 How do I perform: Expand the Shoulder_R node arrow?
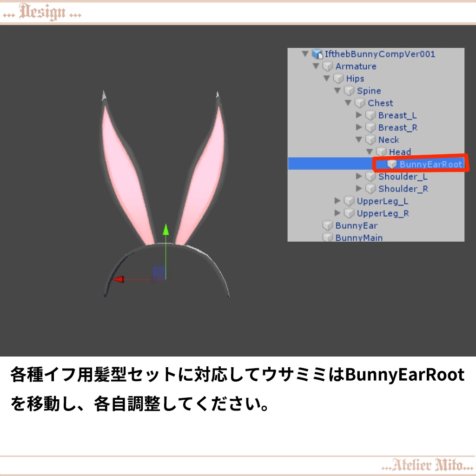(359, 189)
